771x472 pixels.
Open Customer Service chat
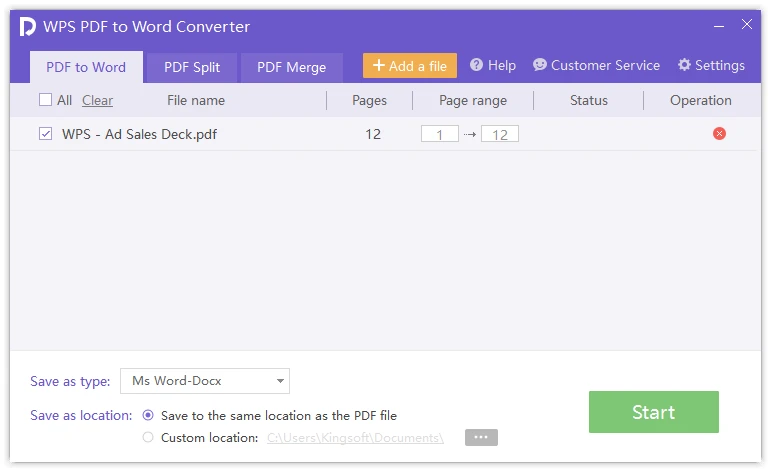(596, 65)
